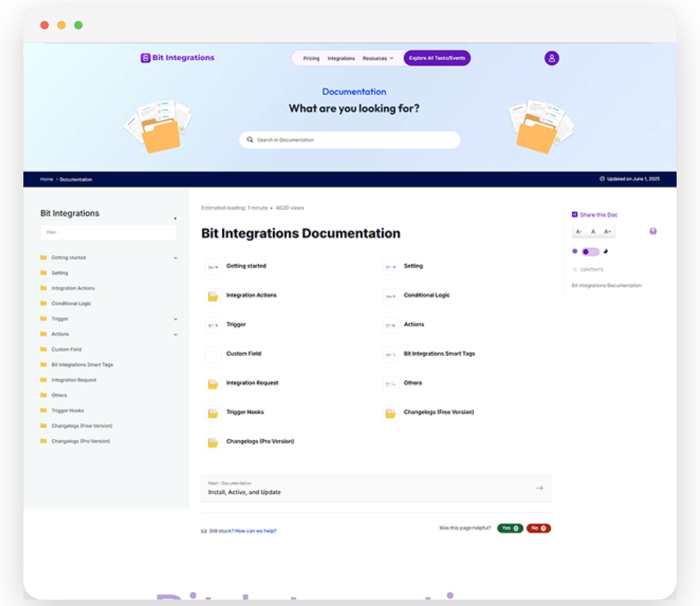Click the red No helpful button

coord(538,528)
